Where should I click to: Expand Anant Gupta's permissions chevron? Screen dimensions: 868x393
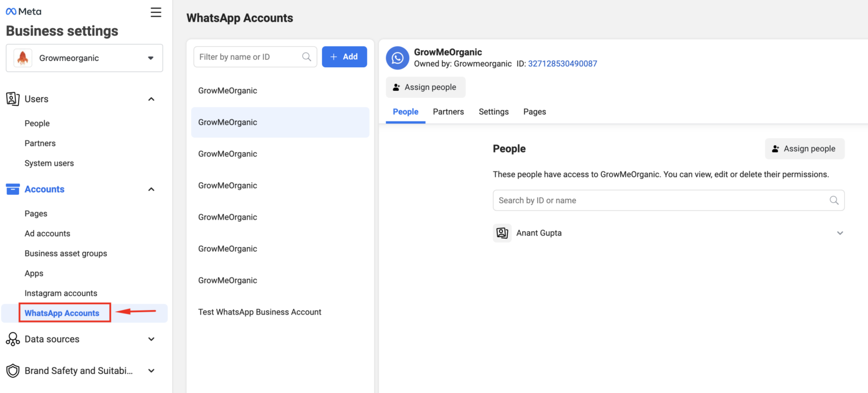(840, 233)
